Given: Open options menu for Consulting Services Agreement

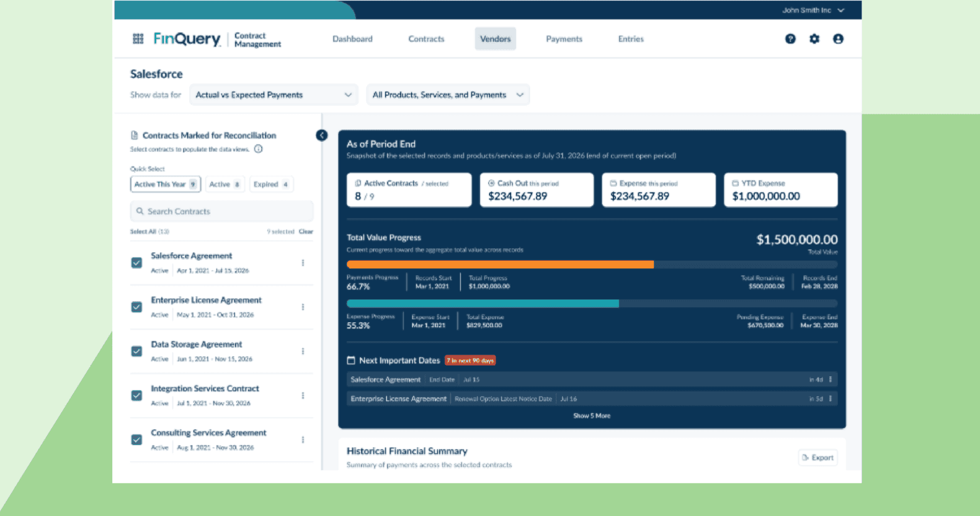Looking at the screenshot, I should point(303,439).
